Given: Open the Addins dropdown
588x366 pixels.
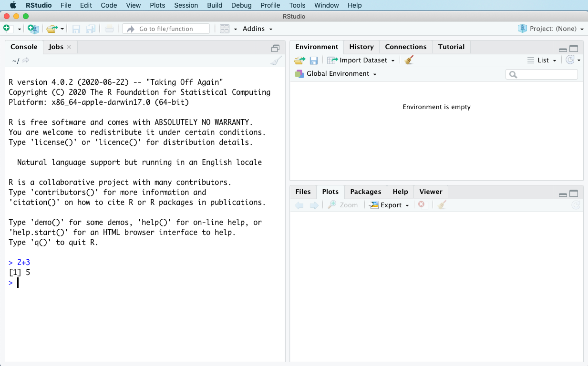Looking at the screenshot, I should pyautogui.click(x=258, y=29).
